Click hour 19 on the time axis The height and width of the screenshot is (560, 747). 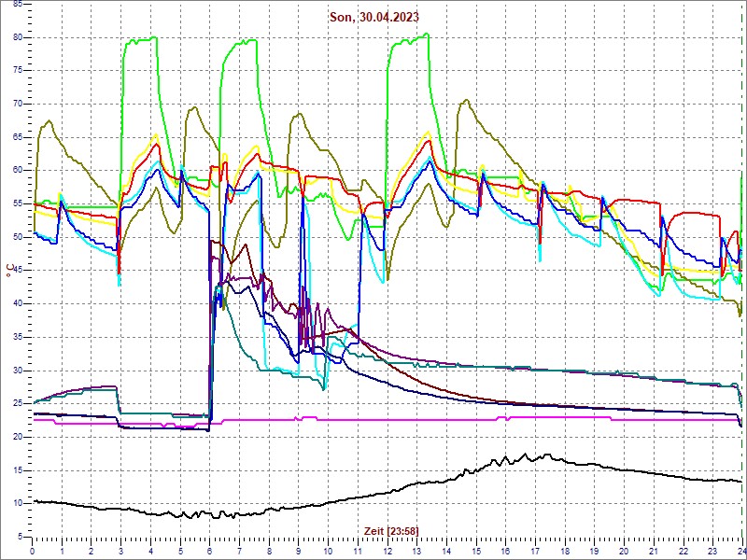pyautogui.click(x=594, y=551)
